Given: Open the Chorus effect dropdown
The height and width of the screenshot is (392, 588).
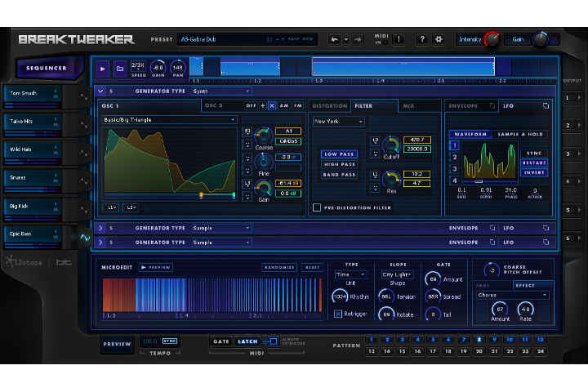Looking at the screenshot, I should pos(511,295).
